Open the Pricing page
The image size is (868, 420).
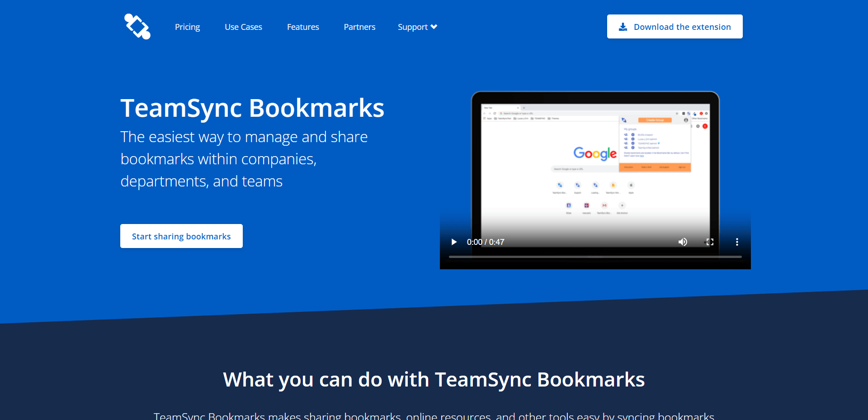coord(188,27)
